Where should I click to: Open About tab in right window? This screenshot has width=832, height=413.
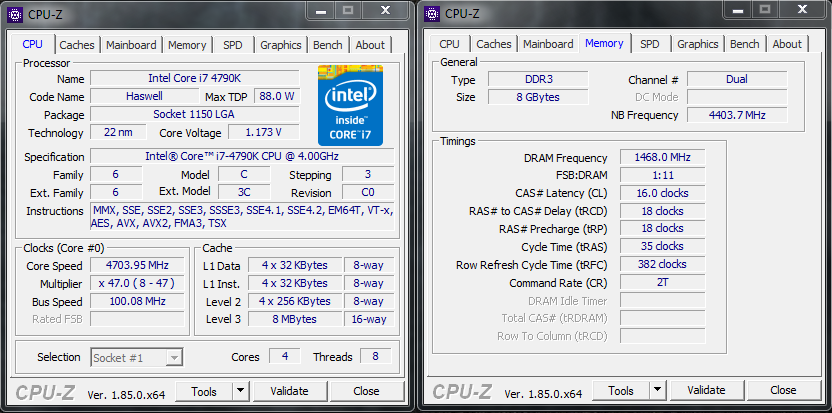[x=787, y=44]
